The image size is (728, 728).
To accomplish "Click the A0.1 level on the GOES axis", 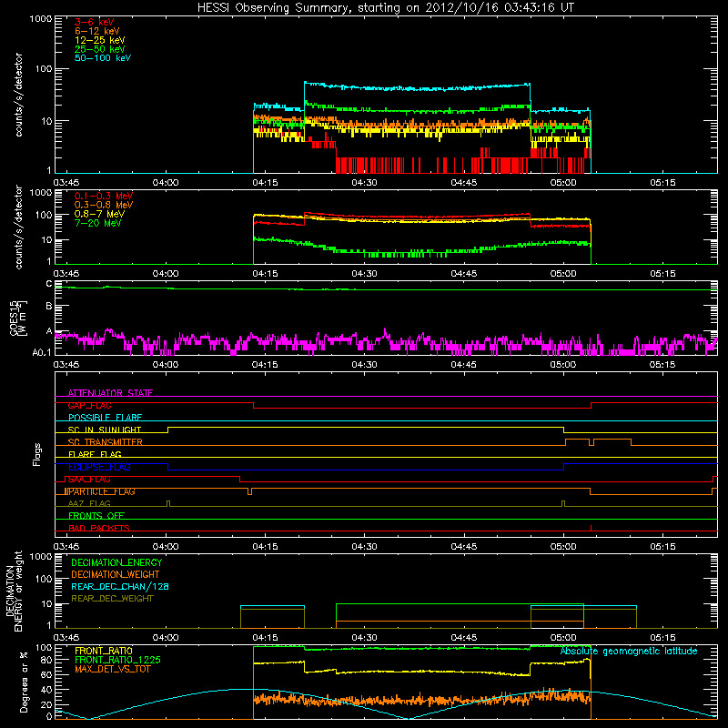I will (x=42, y=352).
